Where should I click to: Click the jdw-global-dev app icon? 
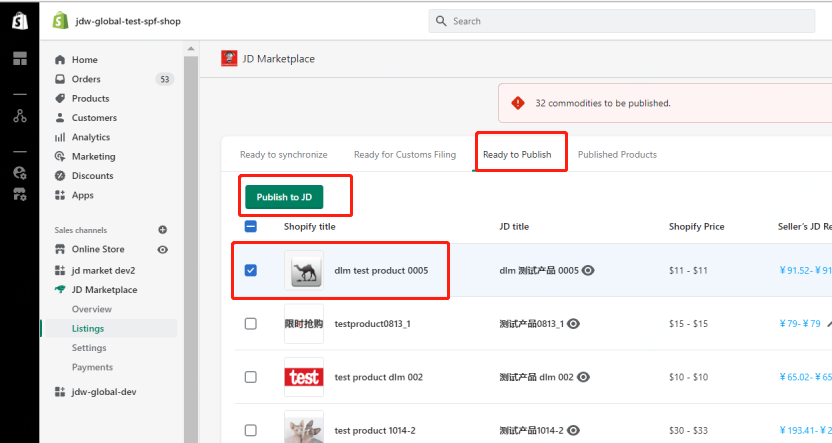click(x=60, y=392)
